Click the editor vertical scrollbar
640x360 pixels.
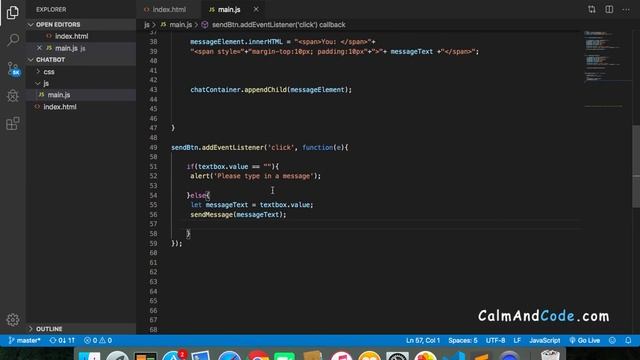(x=636, y=167)
